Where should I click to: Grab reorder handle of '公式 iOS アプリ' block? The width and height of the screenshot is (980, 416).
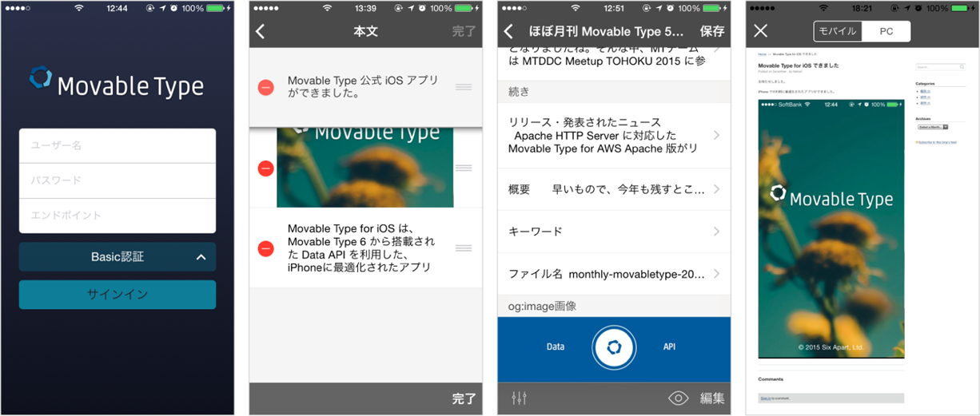pos(464,87)
